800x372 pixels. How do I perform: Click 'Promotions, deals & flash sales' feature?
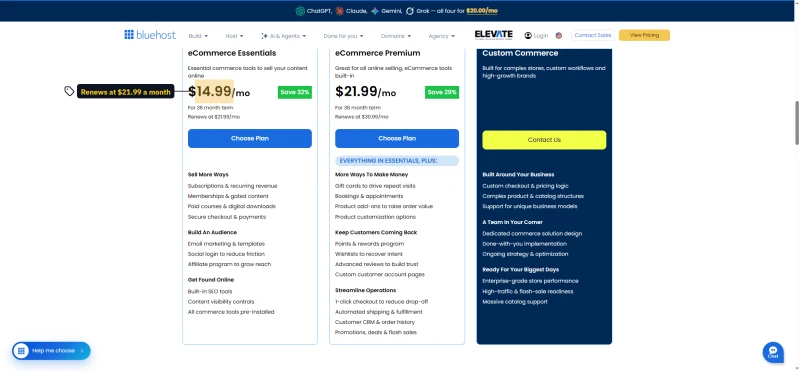pos(376,332)
